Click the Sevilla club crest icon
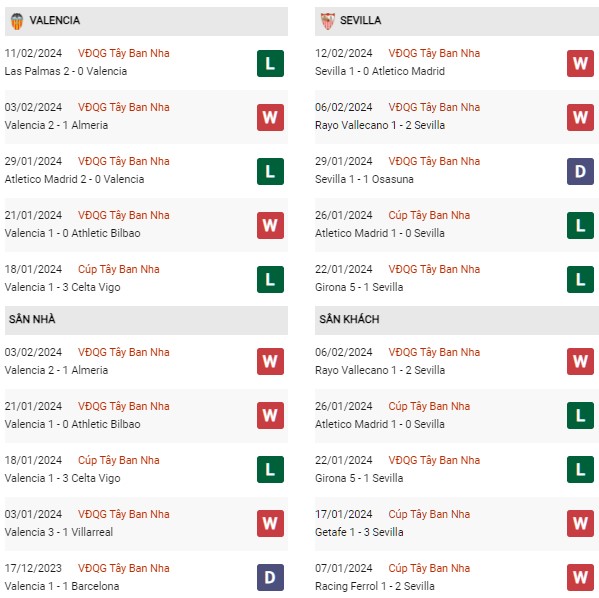Image resolution: width=599 pixels, height=598 pixels. 328,21
